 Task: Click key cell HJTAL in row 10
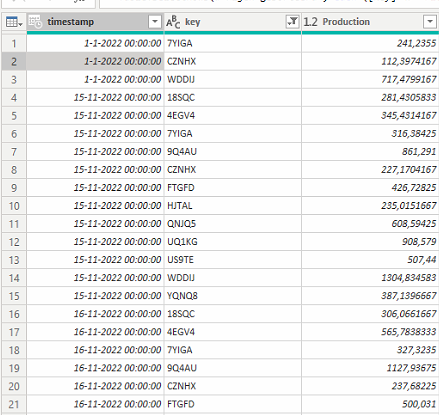click(233, 206)
